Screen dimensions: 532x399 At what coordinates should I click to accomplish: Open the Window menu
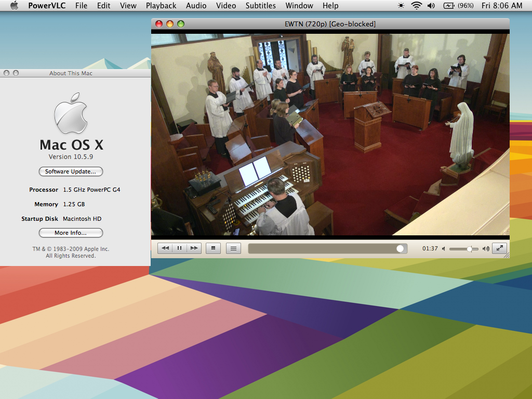299,5
